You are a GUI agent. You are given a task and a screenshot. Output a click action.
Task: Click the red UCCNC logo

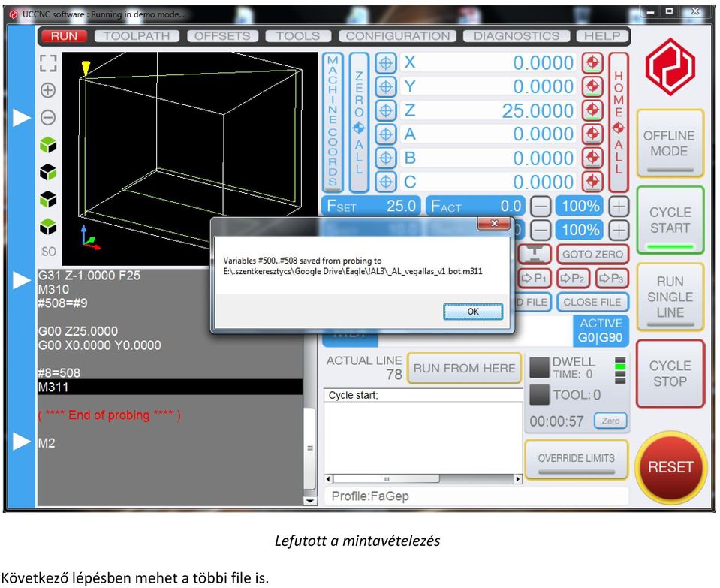coord(670,67)
